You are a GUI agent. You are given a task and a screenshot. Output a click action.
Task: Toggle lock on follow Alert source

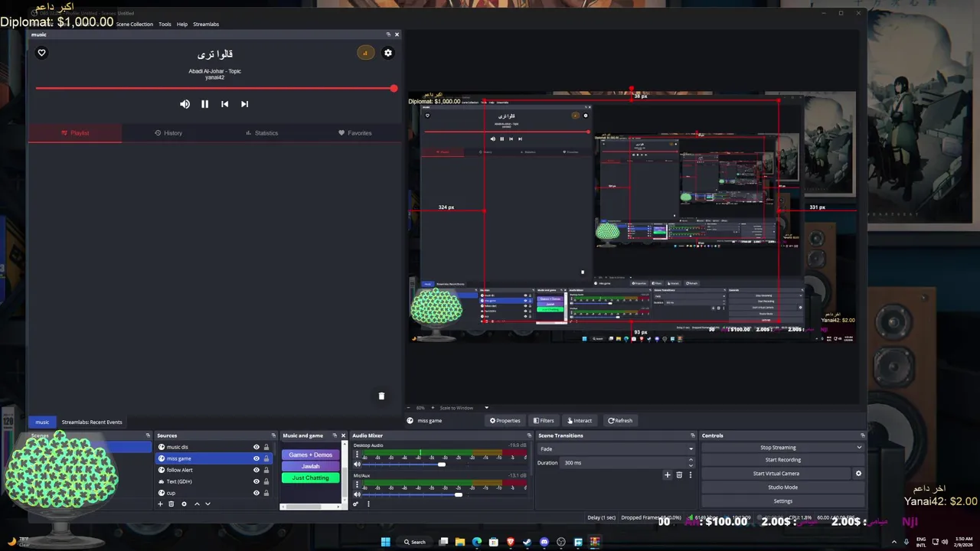266,470
